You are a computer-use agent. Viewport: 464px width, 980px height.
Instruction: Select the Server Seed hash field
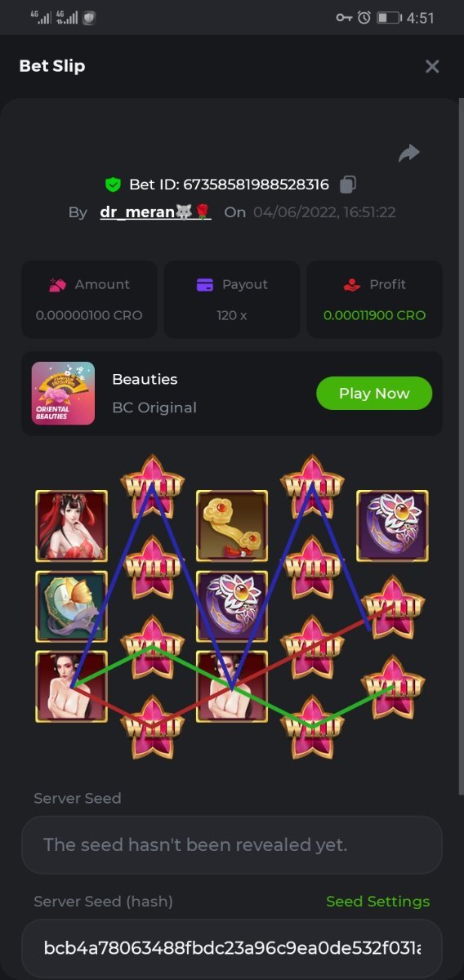click(232, 949)
